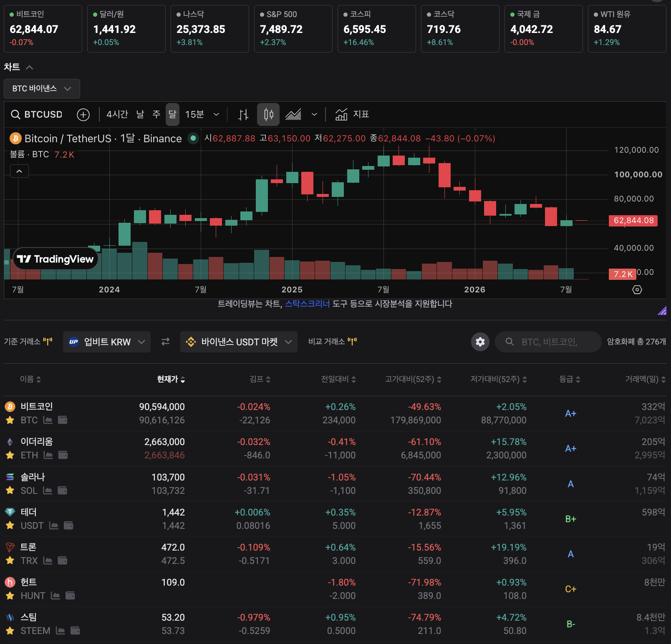The image size is (671, 644).
Task: Open the table settings gear icon
Action: [x=480, y=342]
